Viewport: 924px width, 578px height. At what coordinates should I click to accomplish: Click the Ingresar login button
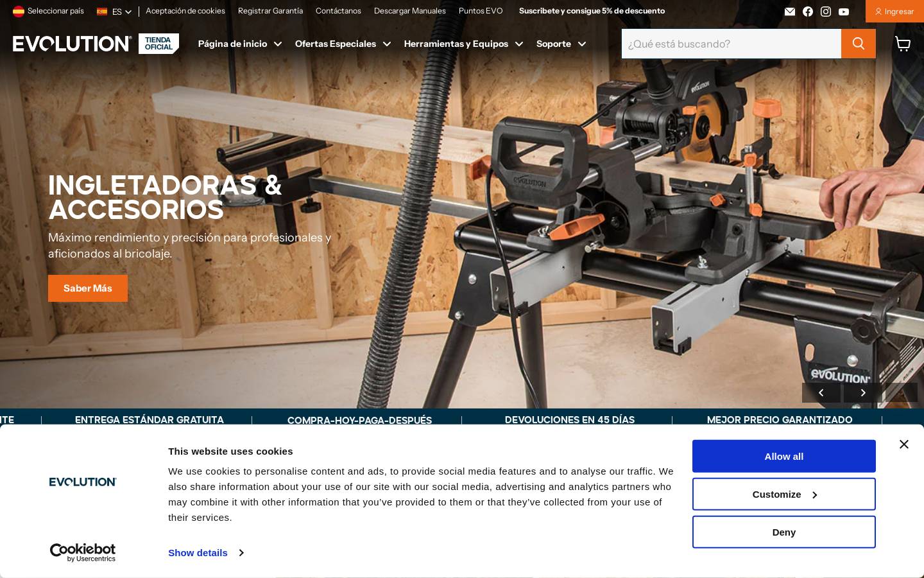[894, 12]
